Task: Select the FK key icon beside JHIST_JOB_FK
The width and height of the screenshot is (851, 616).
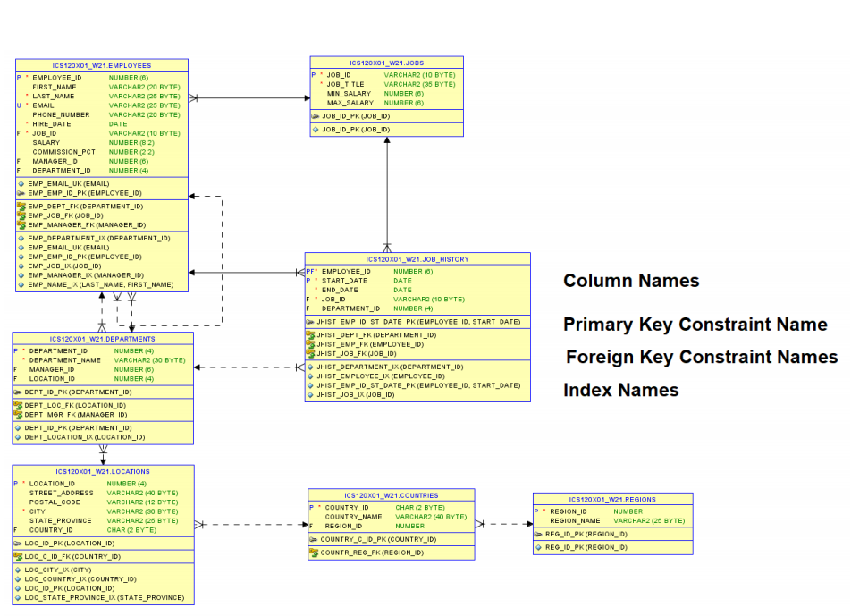Action: coord(312,353)
